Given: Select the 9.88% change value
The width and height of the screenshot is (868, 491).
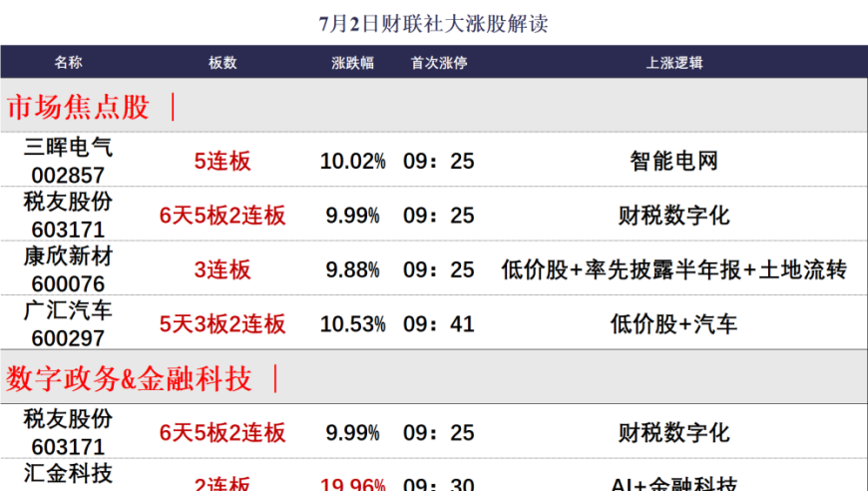Looking at the screenshot, I should [352, 269].
